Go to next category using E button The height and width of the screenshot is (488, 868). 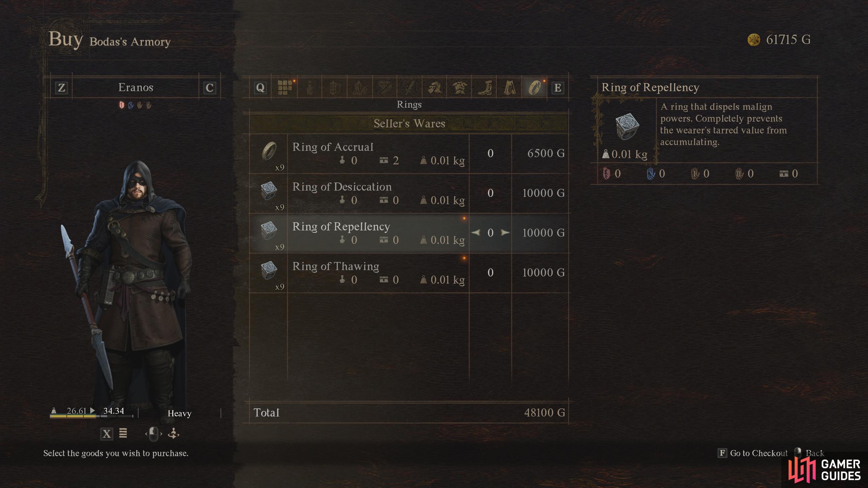(558, 88)
